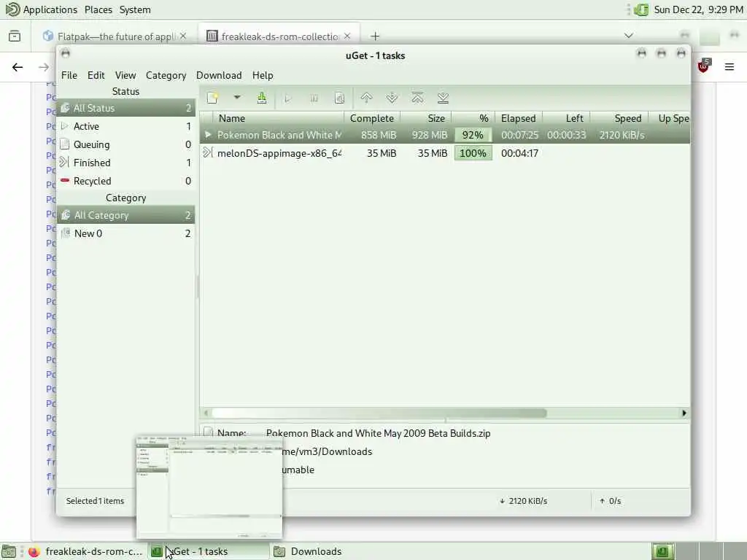Open the browser list-all-tabs chevron
The image size is (747, 560).
(628, 36)
